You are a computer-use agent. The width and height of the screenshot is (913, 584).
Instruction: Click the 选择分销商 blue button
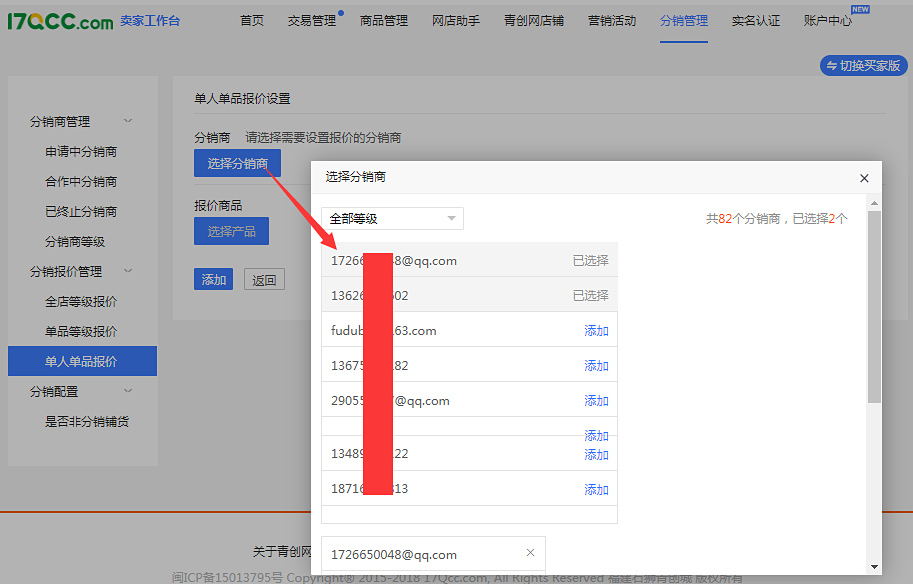237,162
